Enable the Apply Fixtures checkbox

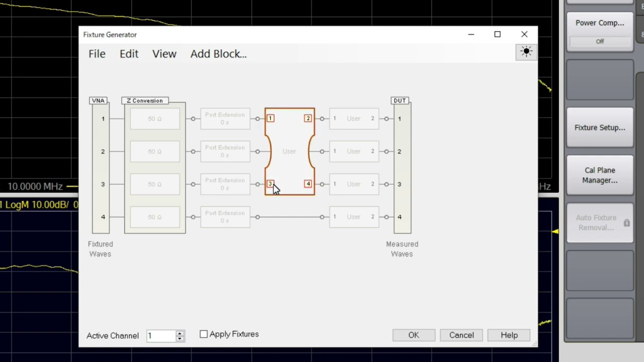click(203, 334)
